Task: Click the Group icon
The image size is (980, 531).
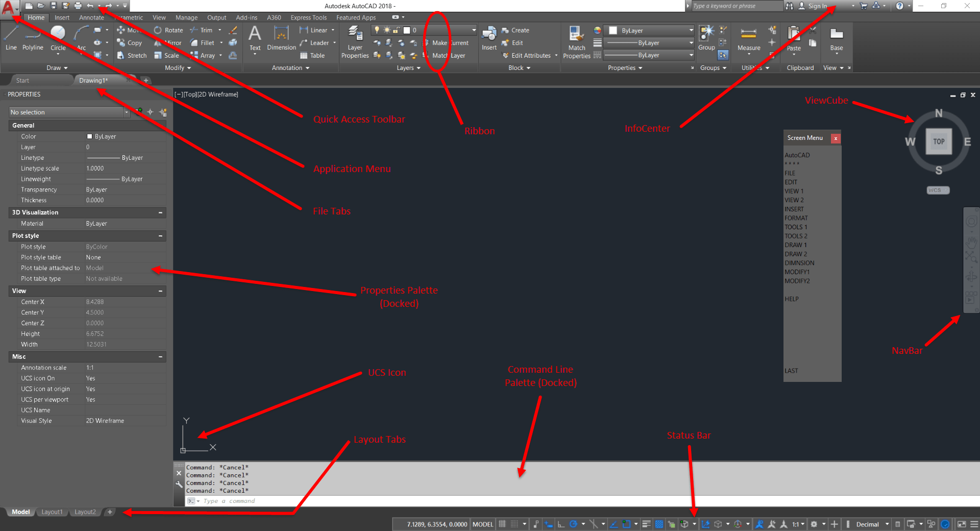Action: [706, 38]
